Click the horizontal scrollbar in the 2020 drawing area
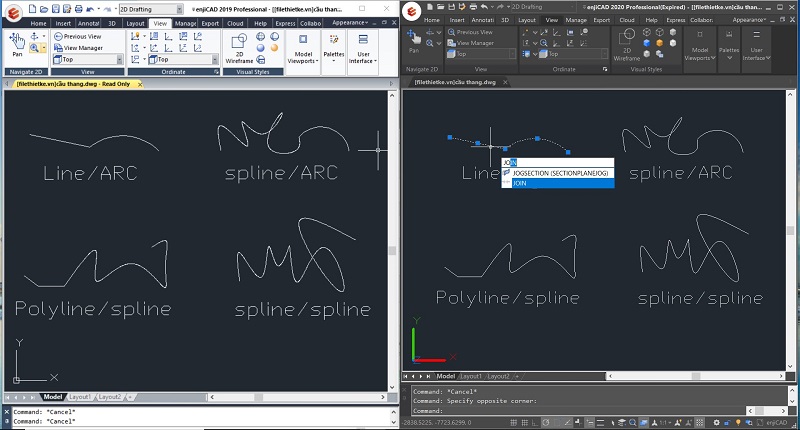 point(696,376)
